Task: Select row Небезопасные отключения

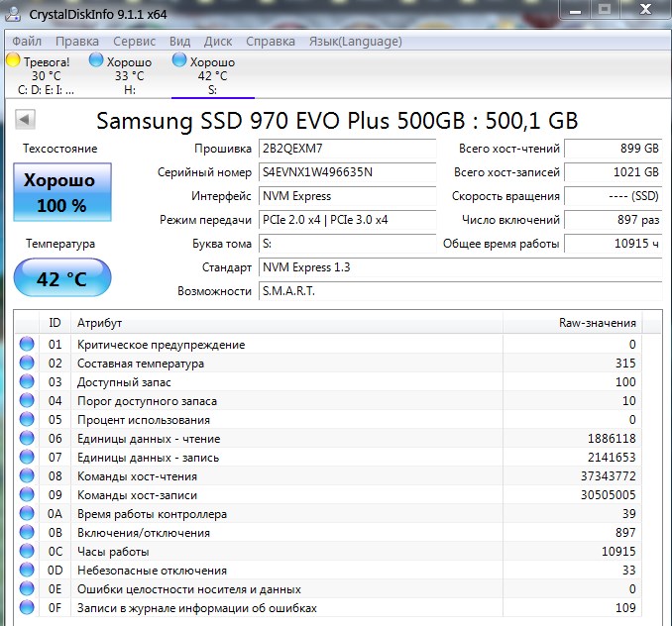Action: coord(328,571)
